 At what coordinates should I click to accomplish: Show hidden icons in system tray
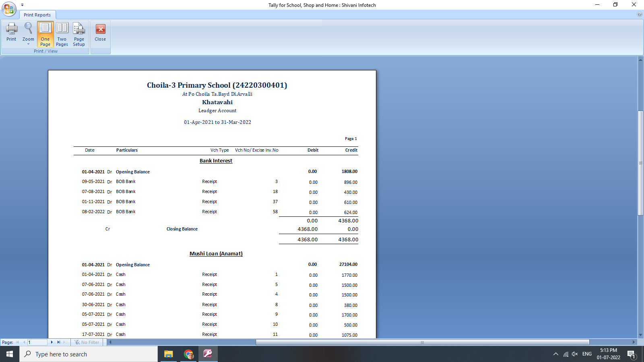click(555, 354)
